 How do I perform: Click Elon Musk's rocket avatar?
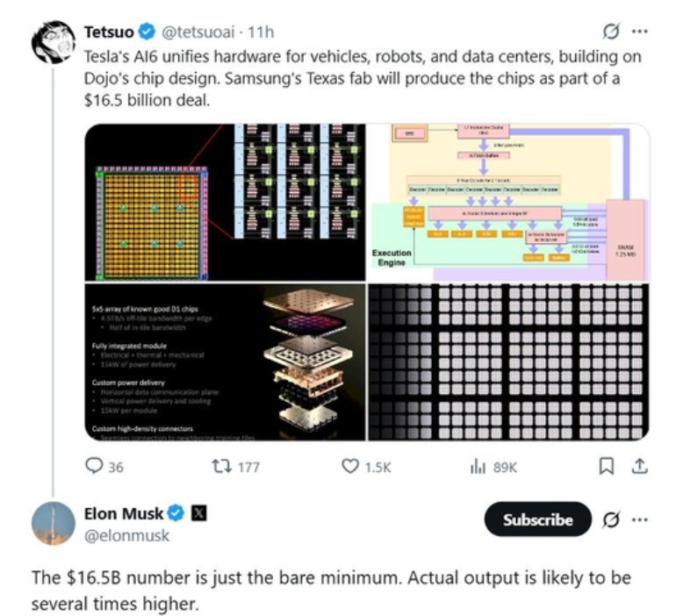point(53,524)
